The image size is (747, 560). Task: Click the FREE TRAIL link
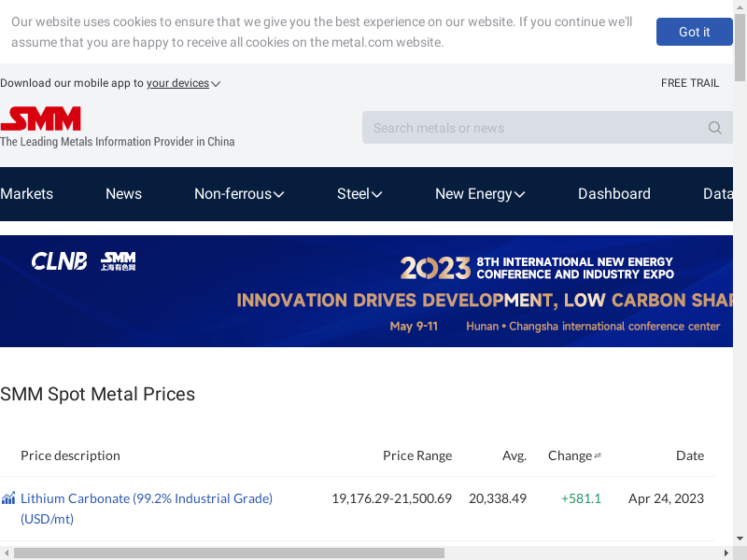[690, 83]
